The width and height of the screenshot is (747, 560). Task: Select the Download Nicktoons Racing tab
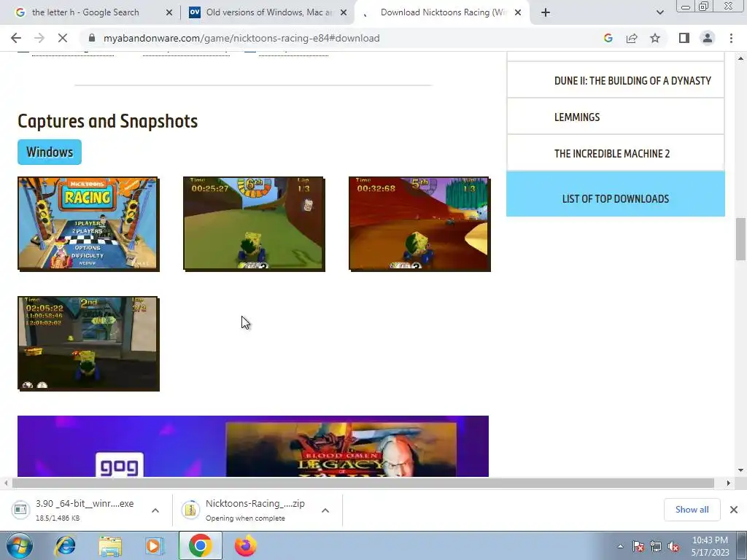pos(443,12)
